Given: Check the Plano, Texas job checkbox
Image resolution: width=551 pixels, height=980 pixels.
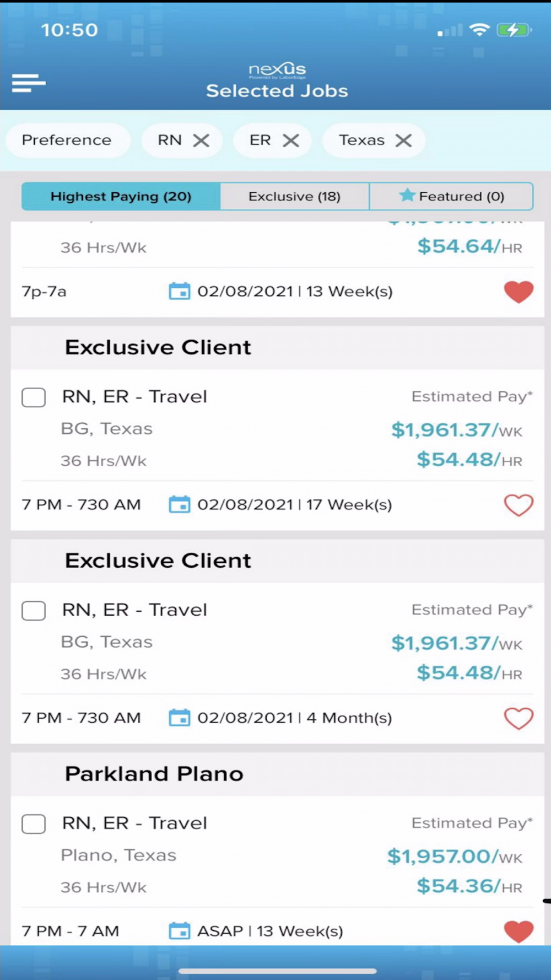Looking at the screenshot, I should 34,823.
